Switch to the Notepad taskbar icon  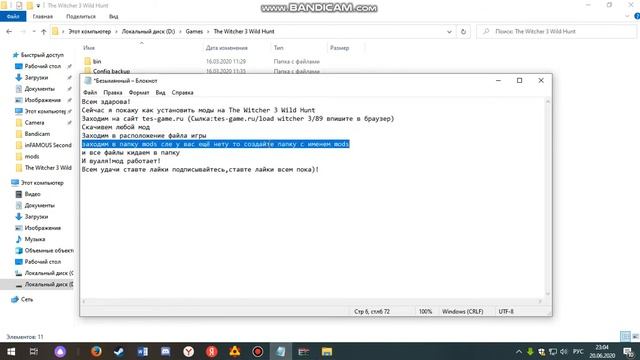(280, 351)
